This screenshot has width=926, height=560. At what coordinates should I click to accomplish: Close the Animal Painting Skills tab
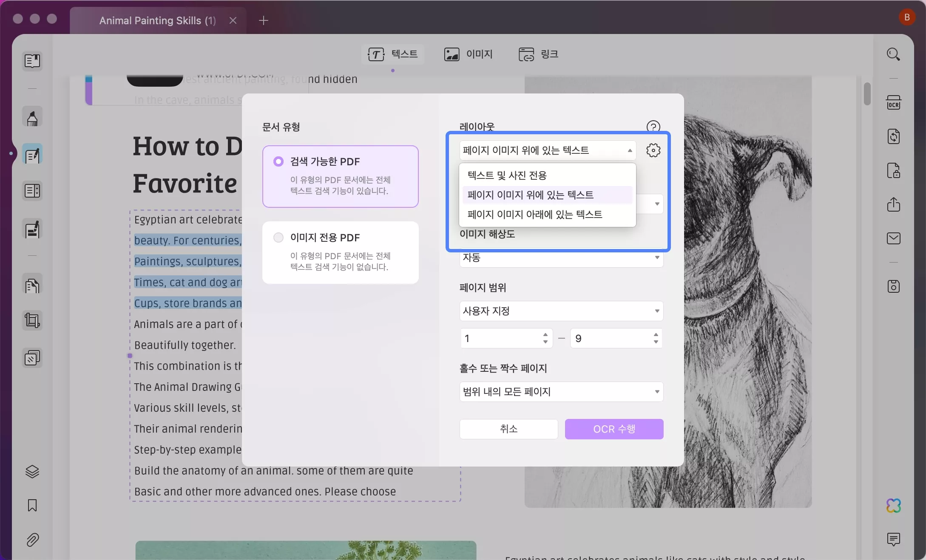[x=233, y=20]
